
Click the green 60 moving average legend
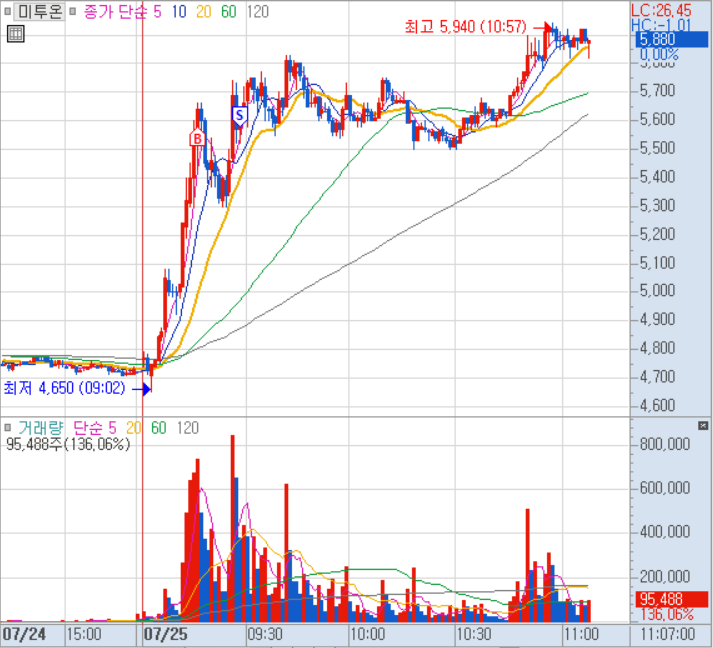(x=228, y=12)
